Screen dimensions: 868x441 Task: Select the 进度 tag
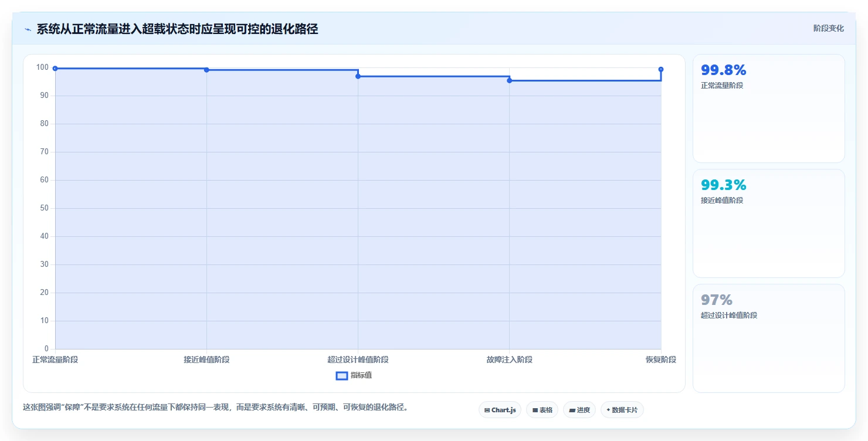[579, 410]
